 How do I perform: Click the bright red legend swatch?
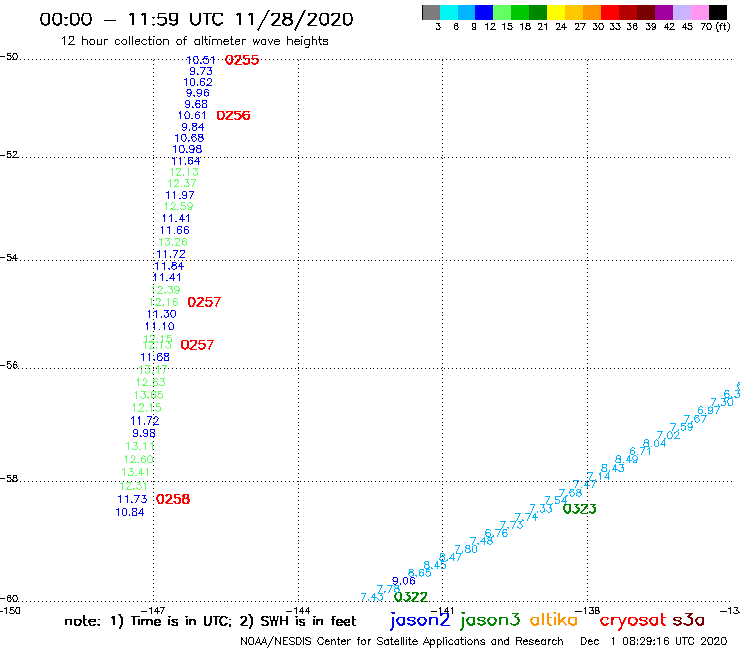(x=610, y=12)
